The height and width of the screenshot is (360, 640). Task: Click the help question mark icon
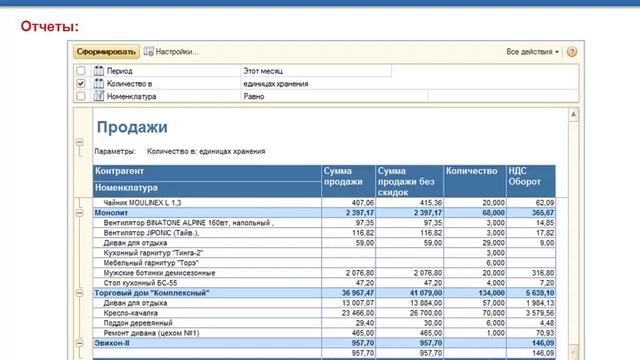click(x=572, y=52)
